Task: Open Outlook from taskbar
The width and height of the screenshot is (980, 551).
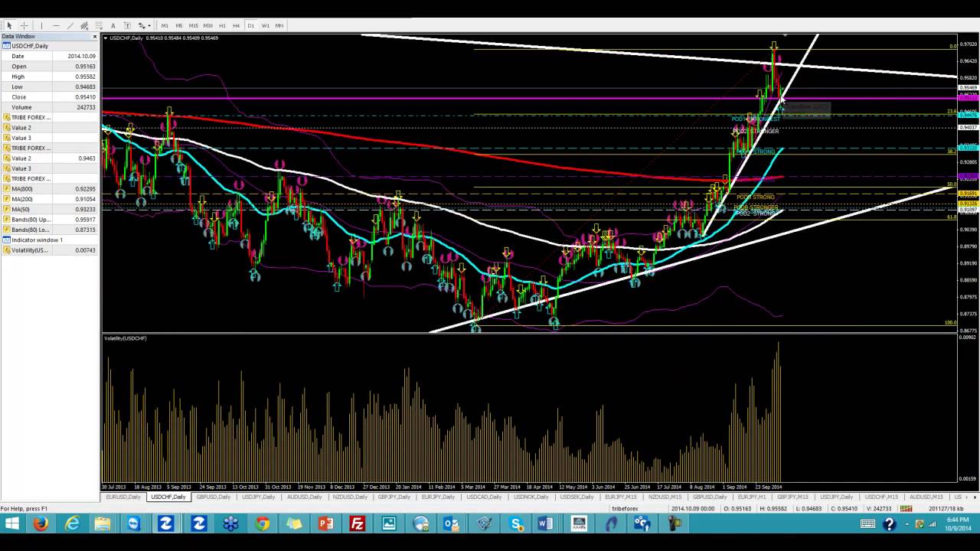Action: tap(452, 524)
